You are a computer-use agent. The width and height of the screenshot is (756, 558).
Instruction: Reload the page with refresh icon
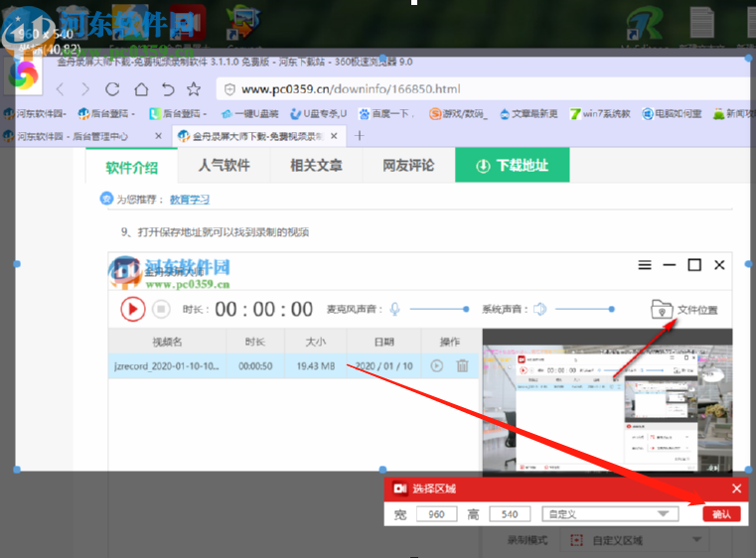(112, 89)
